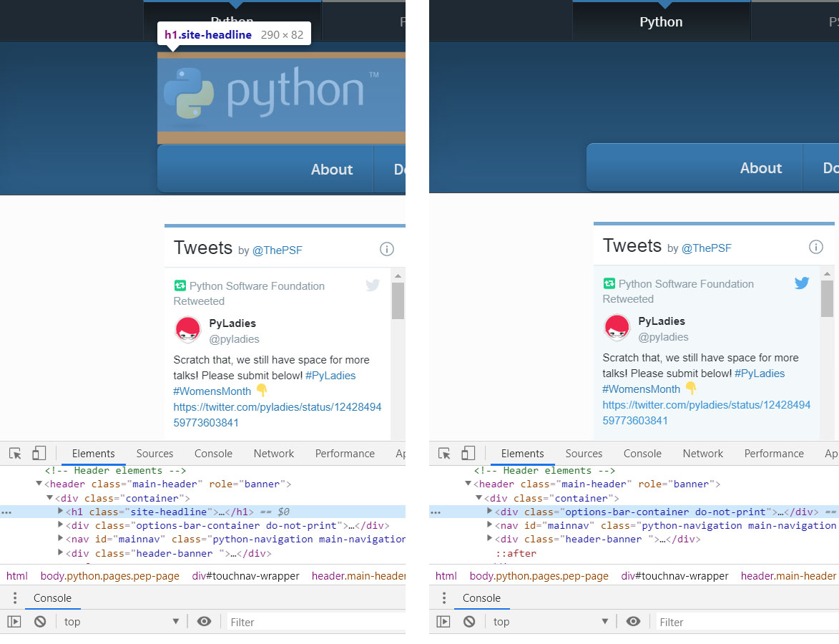Click scrollbar thumb in left Tweets widget
The width and height of the screenshot is (839, 644).
point(398,301)
